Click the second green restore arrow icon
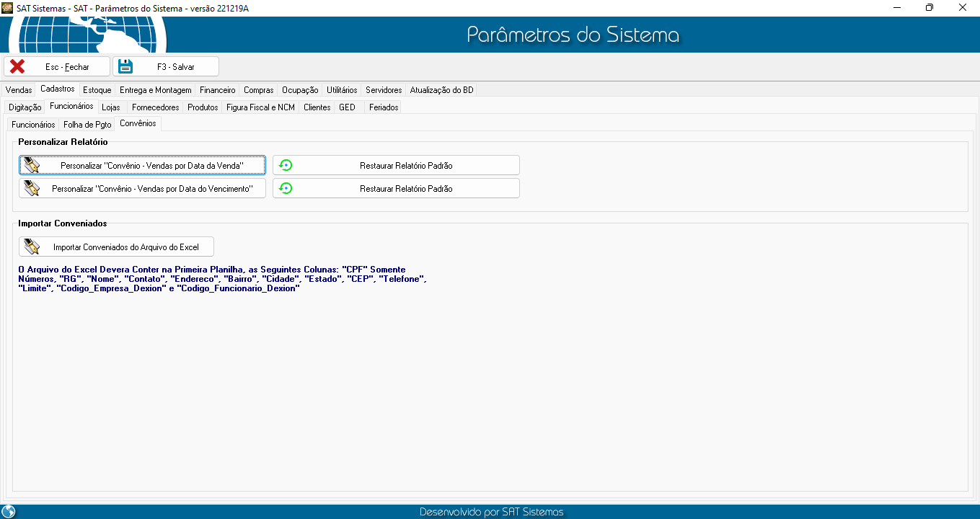This screenshot has height=519, width=980. click(286, 188)
